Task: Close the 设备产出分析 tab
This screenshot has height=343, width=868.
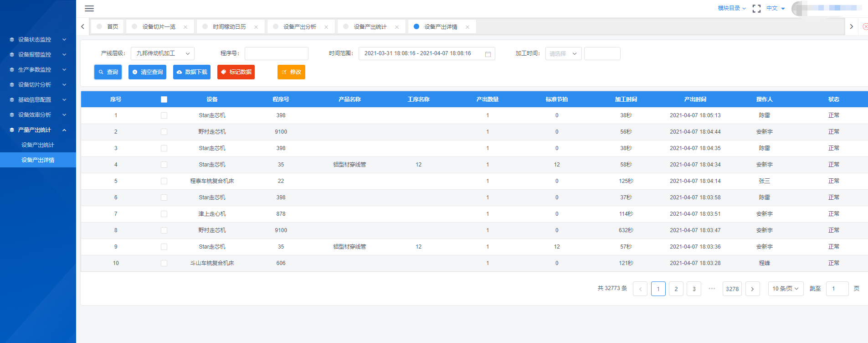Action: click(326, 27)
